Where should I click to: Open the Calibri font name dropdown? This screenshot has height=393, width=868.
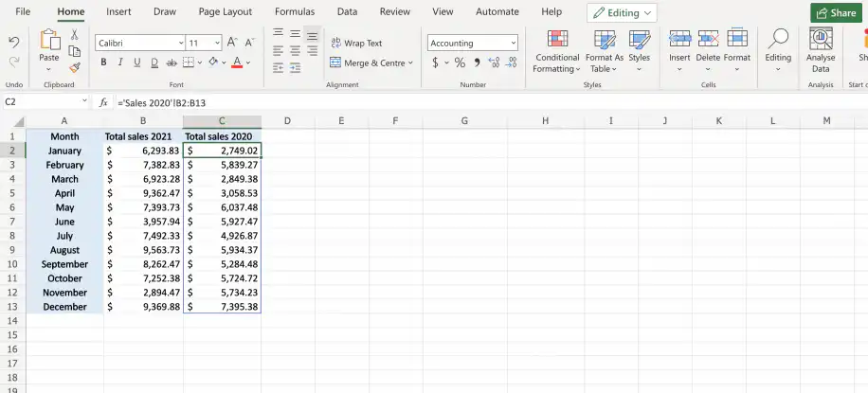tap(181, 43)
